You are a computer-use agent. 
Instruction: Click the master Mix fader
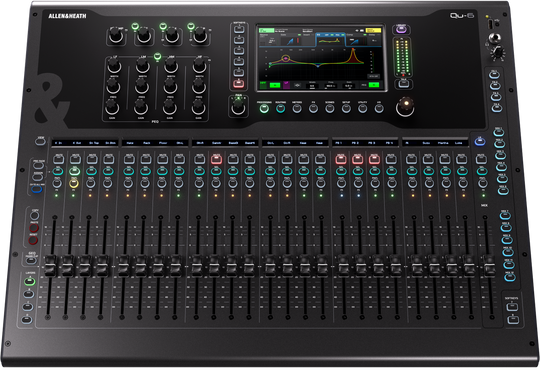(490, 266)
